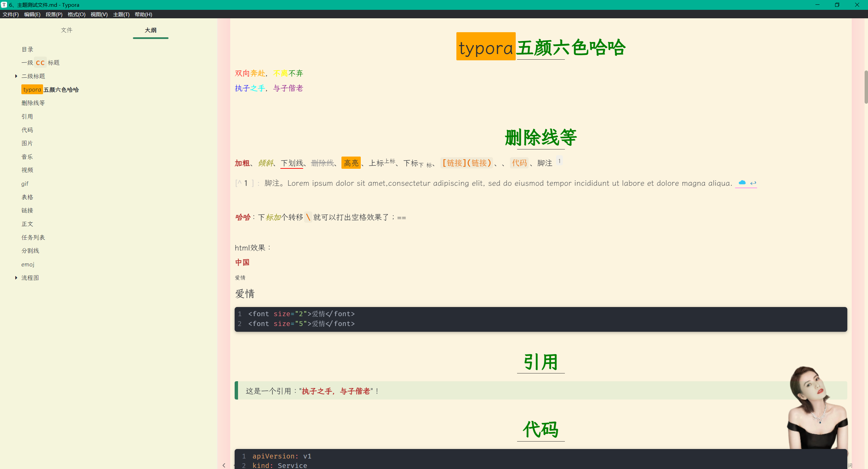Switch to the 大纲 sidebar tab
The width and height of the screenshot is (868, 469).
pyautogui.click(x=151, y=30)
